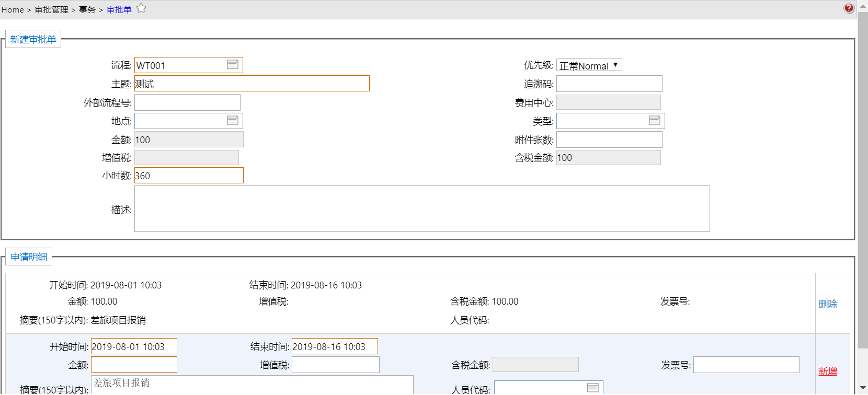Image resolution: width=868 pixels, height=395 pixels.
Task: Click the read-only 金额 field showing 100
Action: pos(189,140)
